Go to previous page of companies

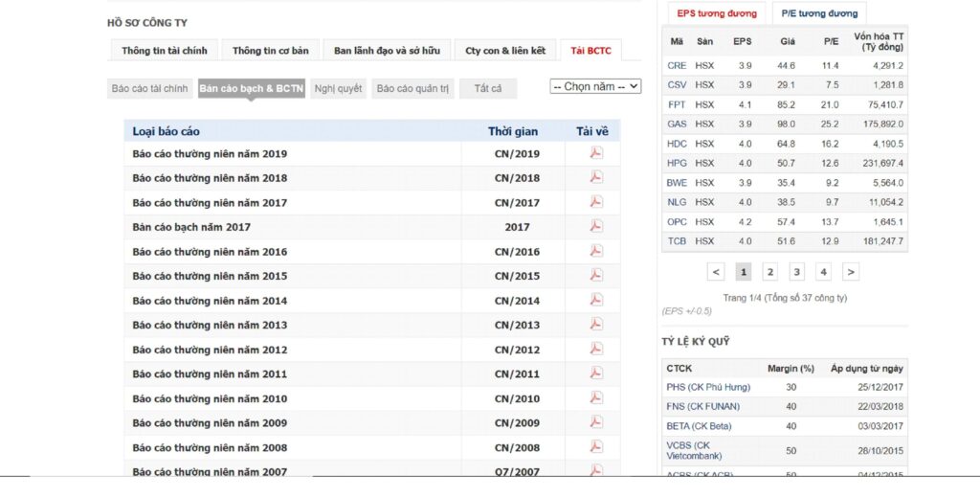pos(716,272)
